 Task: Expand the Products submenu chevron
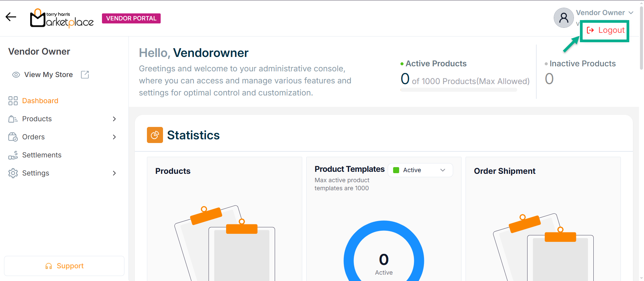[x=114, y=119]
